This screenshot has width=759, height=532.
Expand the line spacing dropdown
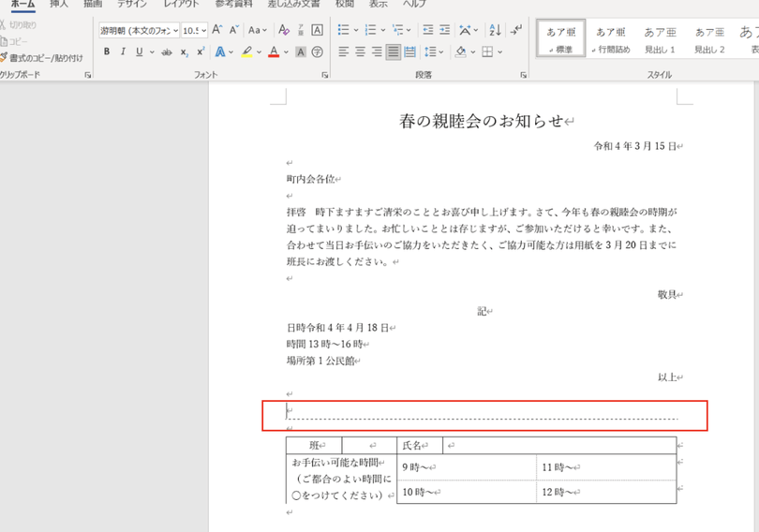coord(442,52)
